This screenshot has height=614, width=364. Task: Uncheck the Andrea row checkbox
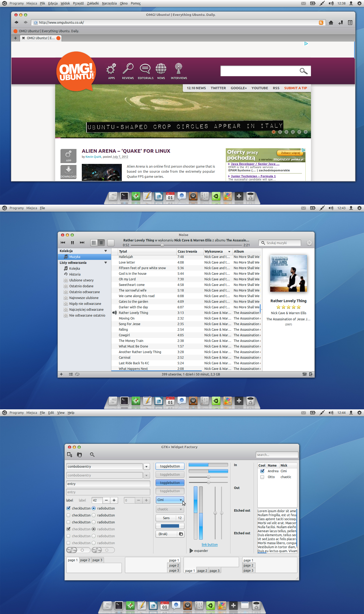(262, 471)
